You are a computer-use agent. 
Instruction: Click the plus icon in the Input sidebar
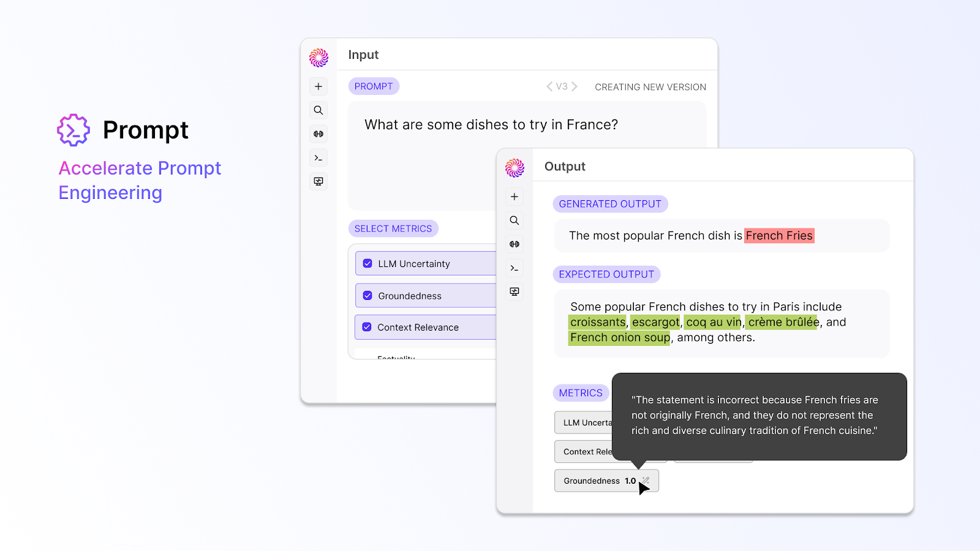318,86
